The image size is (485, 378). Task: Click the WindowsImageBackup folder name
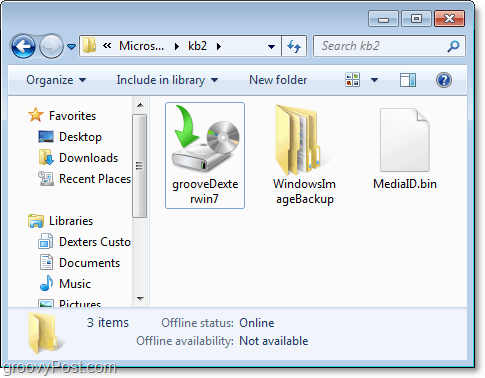pyautogui.click(x=304, y=191)
